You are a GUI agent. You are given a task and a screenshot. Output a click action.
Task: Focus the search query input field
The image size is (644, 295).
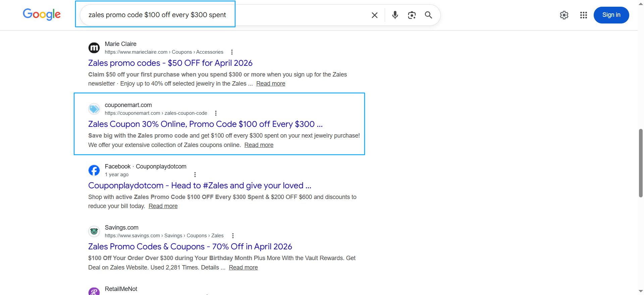pos(225,15)
